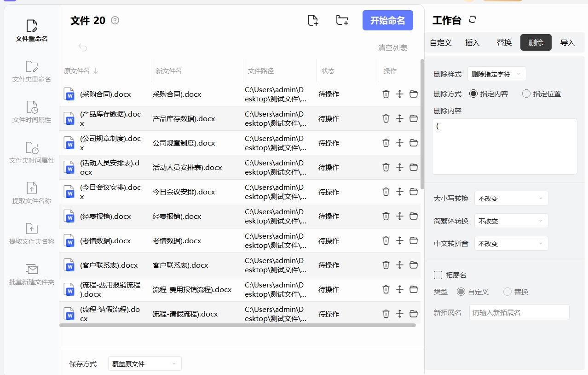Open the 中文转拼音 dropdown
This screenshot has width=588, height=375.
(511, 243)
